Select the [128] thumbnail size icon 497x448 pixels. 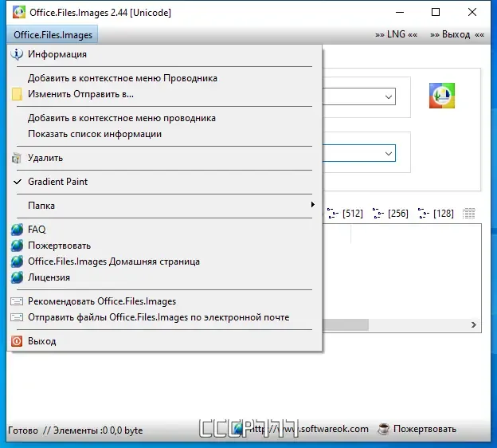click(x=436, y=213)
